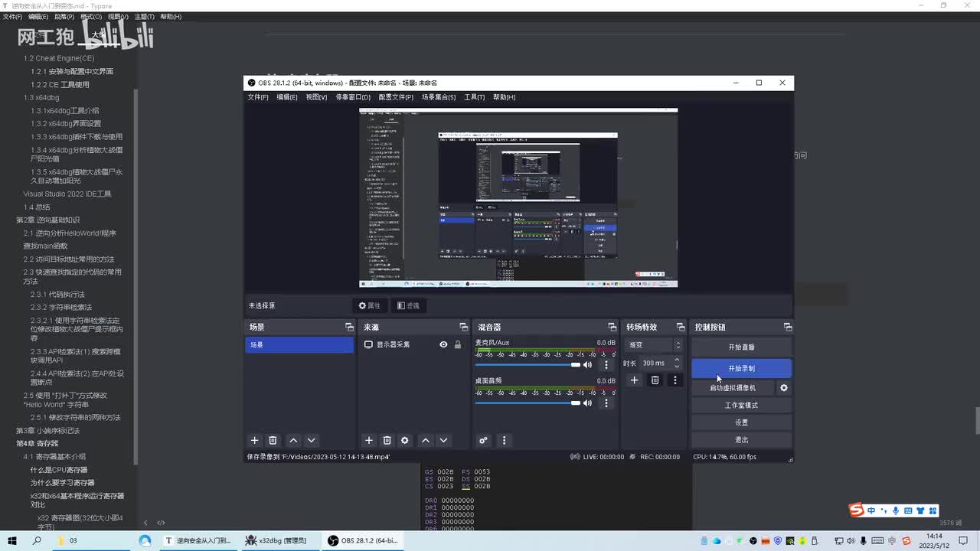Screen dimensions: 980x551
Task: Open the transition properties three-dot menu
Action: click(x=675, y=380)
